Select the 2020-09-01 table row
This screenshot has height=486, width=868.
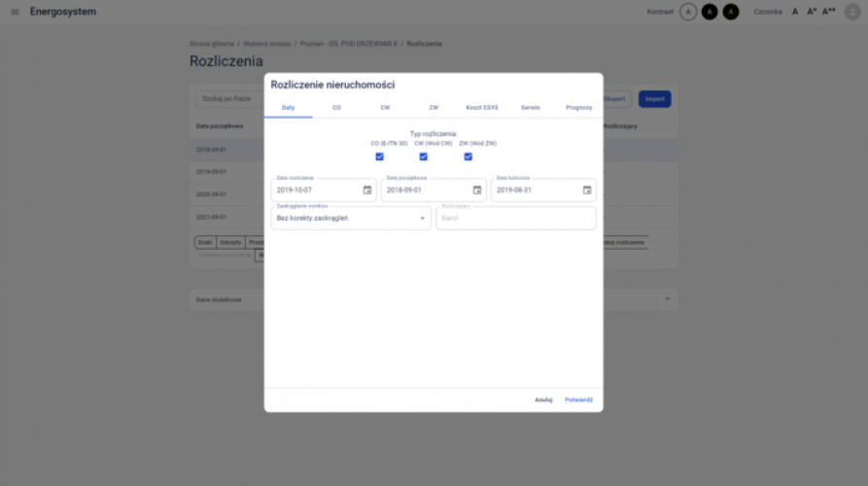[x=226, y=194]
